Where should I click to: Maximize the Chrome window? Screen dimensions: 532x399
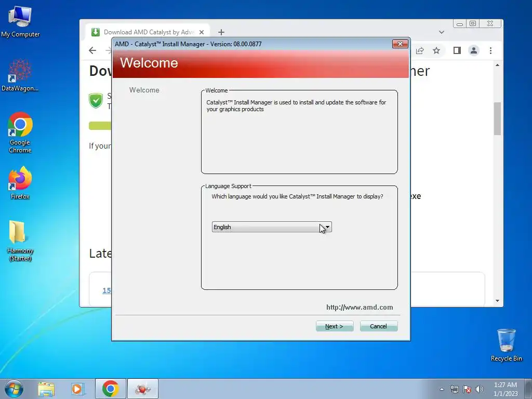[473, 24]
